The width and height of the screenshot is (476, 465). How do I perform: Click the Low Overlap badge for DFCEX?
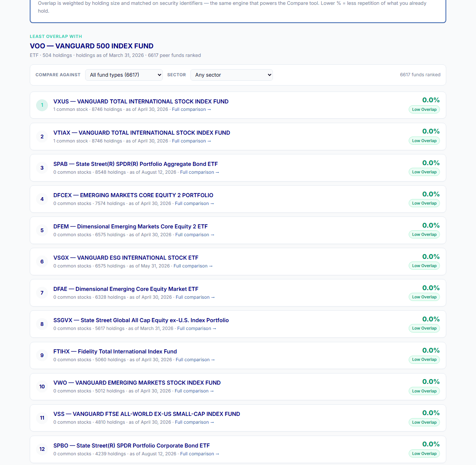pyautogui.click(x=424, y=203)
